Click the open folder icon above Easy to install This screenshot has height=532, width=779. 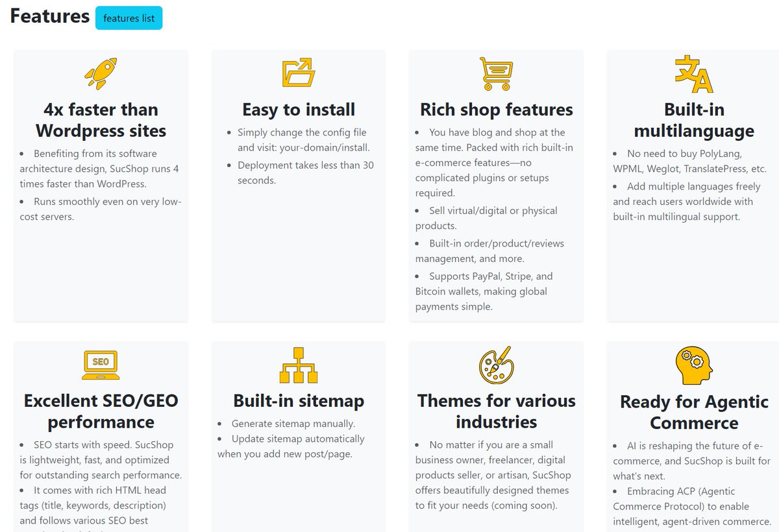coord(299,73)
